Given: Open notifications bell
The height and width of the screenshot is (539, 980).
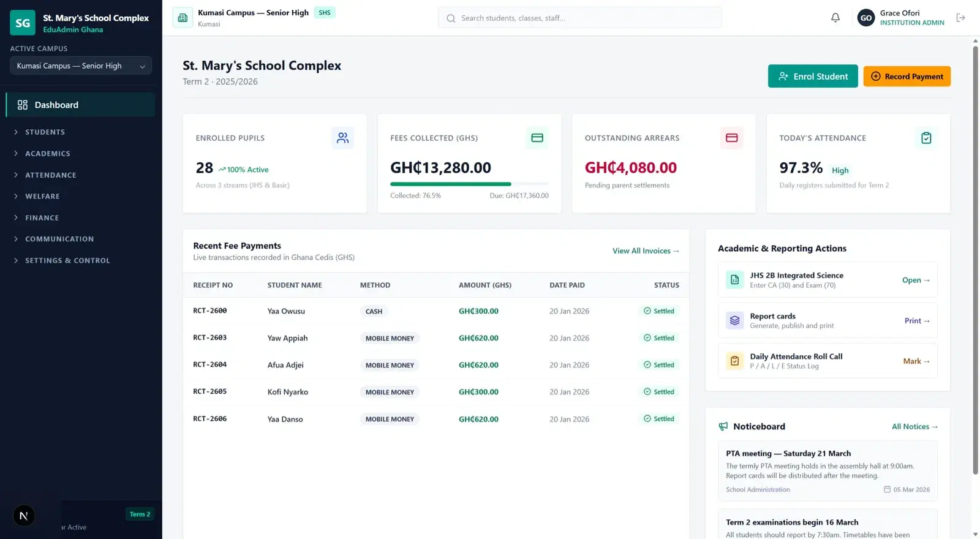Looking at the screenshot, I should point(835,18).
